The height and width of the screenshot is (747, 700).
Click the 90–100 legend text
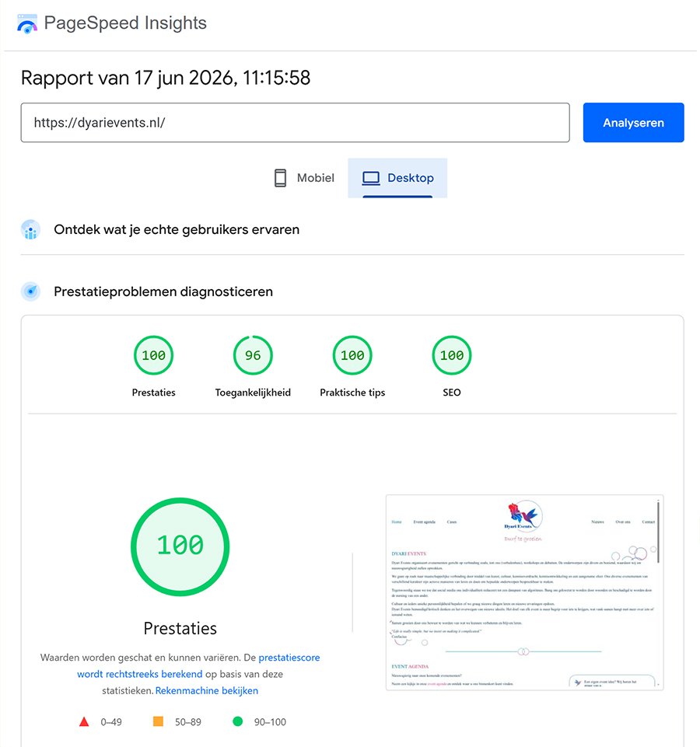click(270, 722)
